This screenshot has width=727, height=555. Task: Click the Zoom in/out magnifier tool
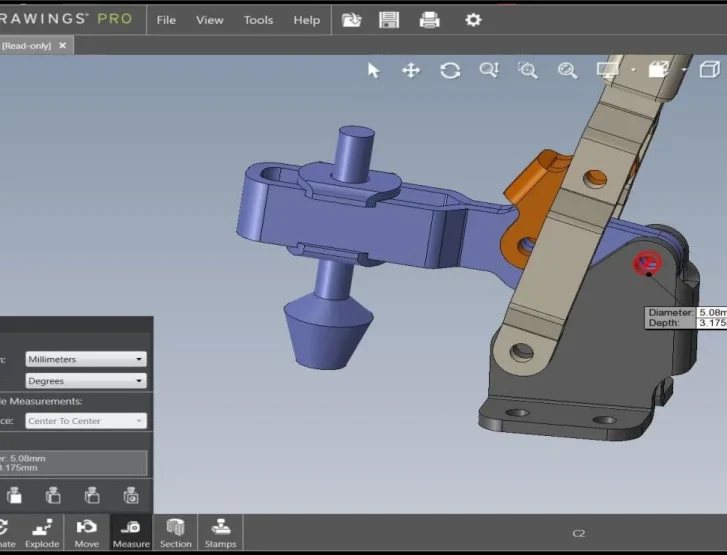[x=489, y=70]
